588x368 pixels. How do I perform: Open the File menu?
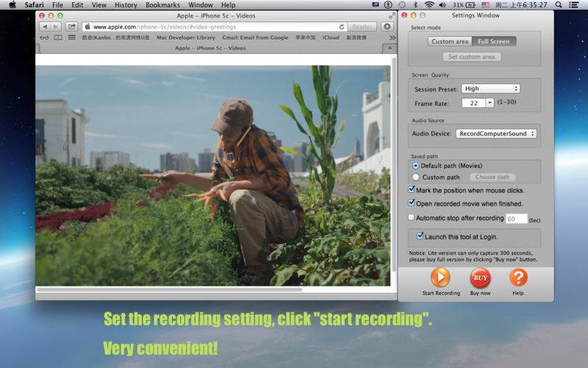click(x=57, y=5)
